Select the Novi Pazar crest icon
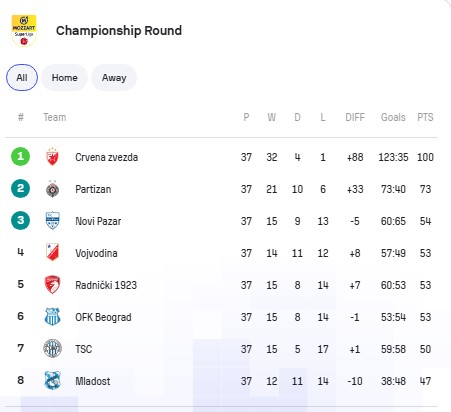The height and width of the screenshot is (412, 451). tap(52, 221)
